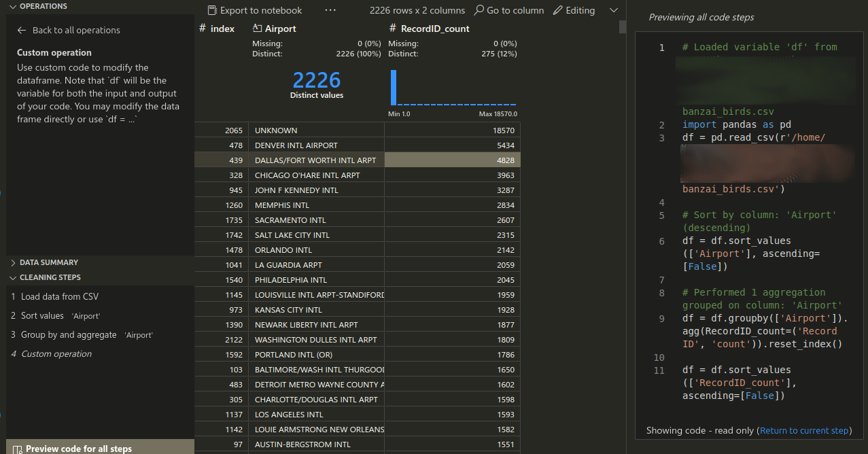Screen dimensions: 868x454
Task: Click the 'Previewing all code steps' heading
Action: coord(701,17)
